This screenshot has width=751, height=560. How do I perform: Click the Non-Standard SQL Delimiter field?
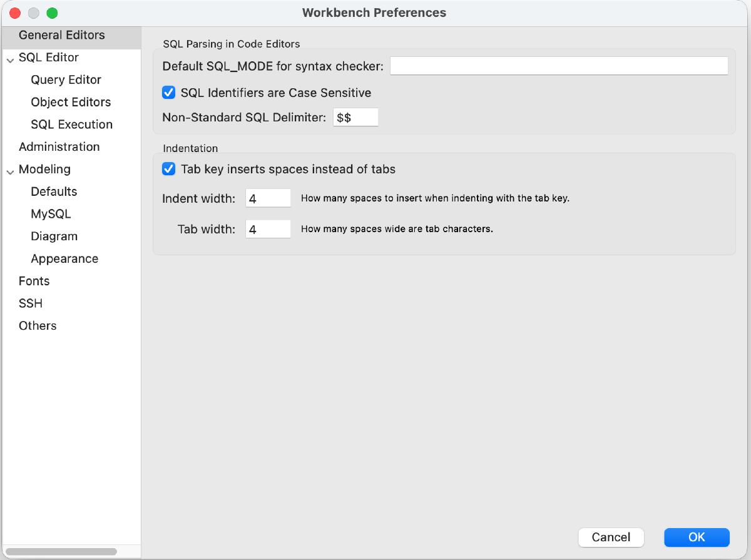click(x=355, y=117)
